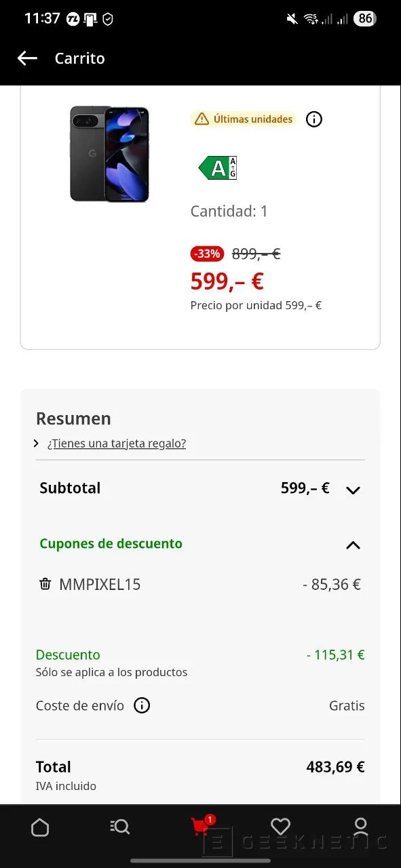Tap Cantidad: 1 to change quantity
The height and width of the screenshot is (868, 401).
[229, 211]
